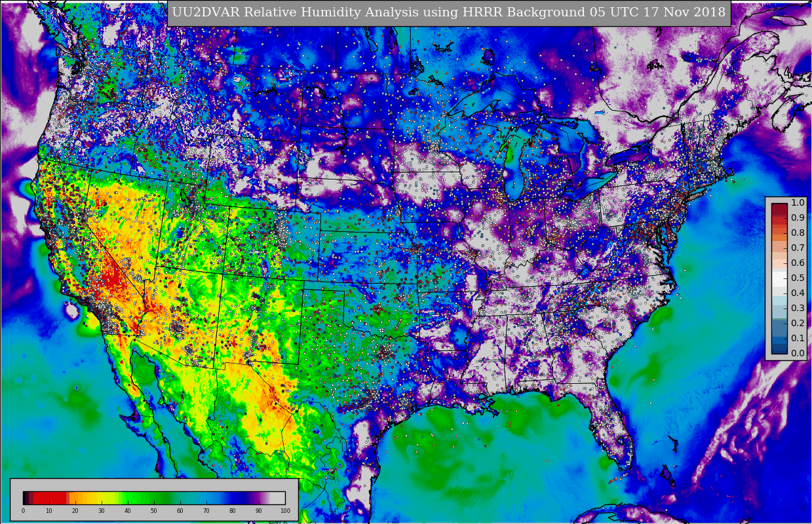
Task: Click the "0.8" label on right colorbar
Action: coord(798,233)
